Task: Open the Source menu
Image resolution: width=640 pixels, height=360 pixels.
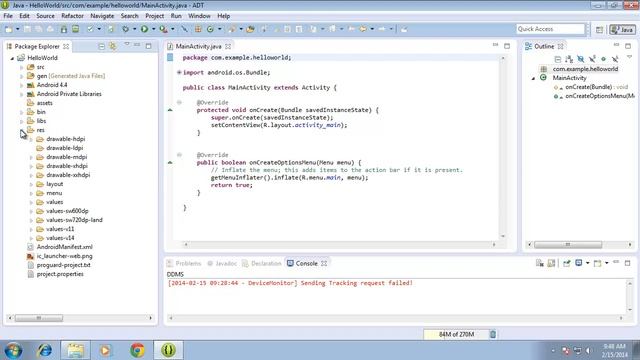Action: tap(45, 16)
